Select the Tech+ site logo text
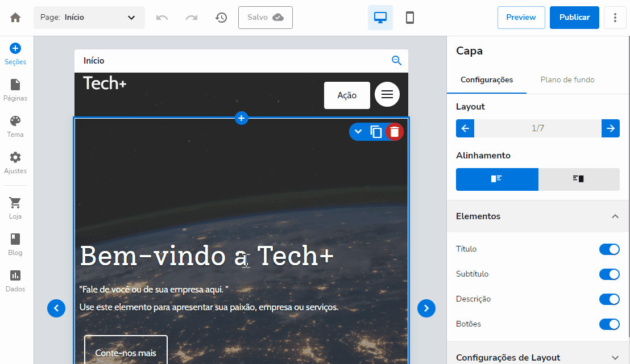 105,83
